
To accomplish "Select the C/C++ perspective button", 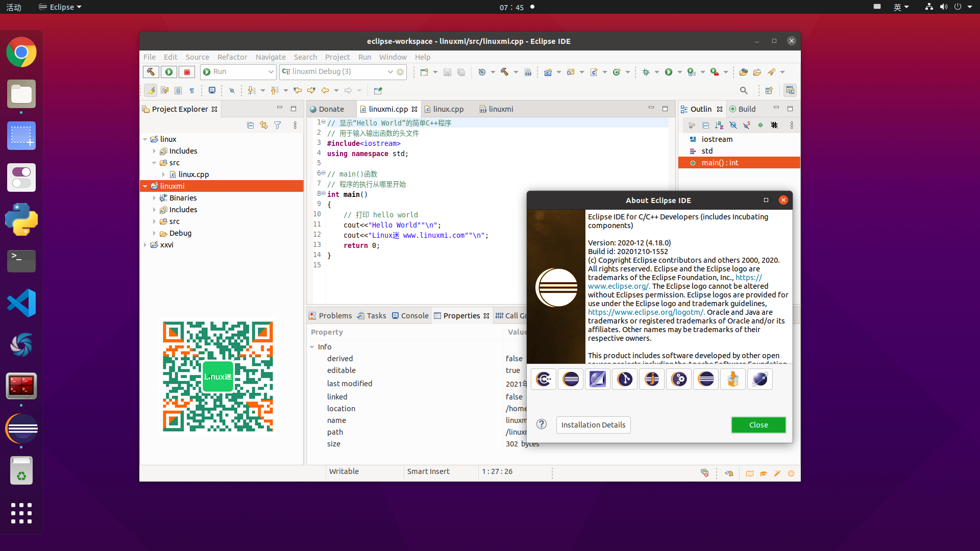I will pyautogui.click(x=790, y=90).
